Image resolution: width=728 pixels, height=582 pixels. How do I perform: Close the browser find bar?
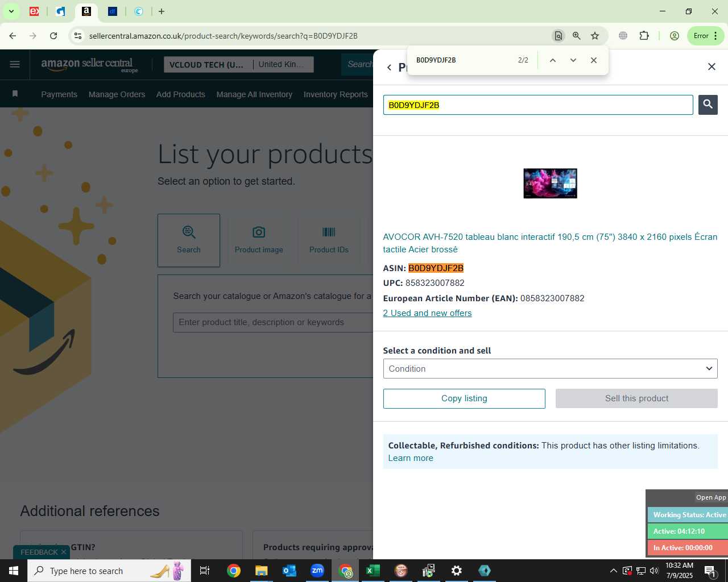[594, 60]
